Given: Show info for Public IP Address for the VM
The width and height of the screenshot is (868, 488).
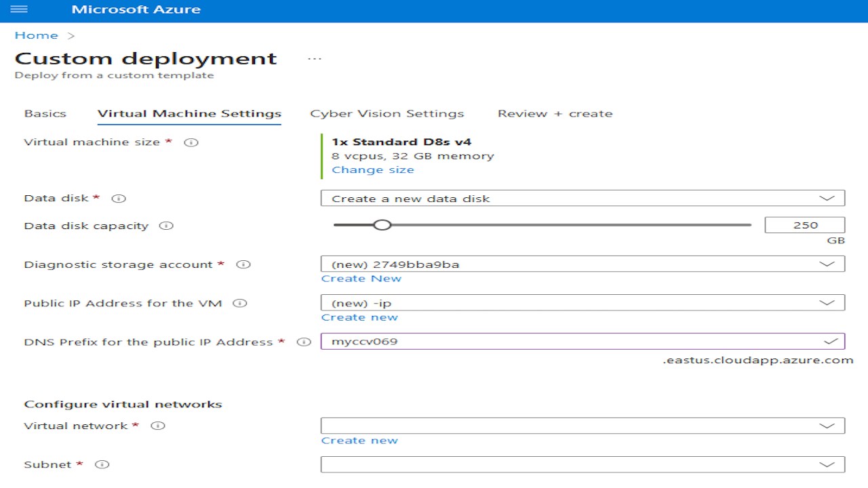Looking at the screenshot, I should coord(239,304).
